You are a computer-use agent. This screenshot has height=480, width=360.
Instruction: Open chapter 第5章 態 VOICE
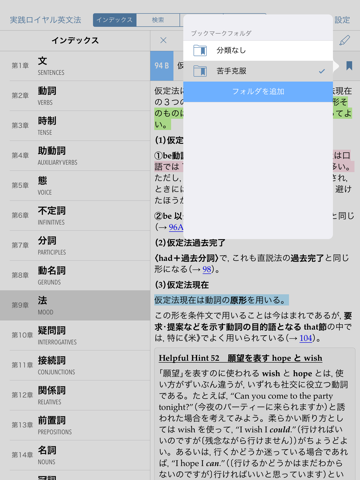click(x=75, y=186)
